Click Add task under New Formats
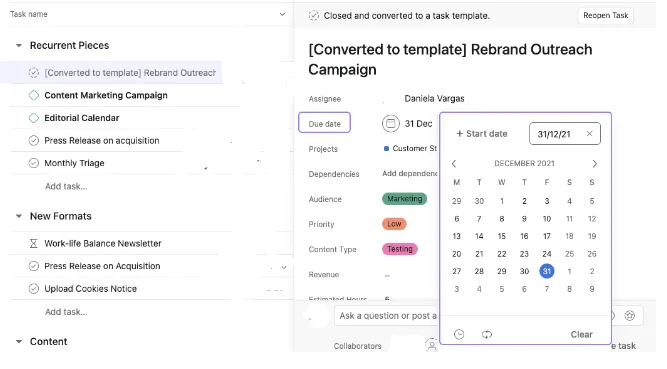This screenshot has height=369, width=667. (x=66, y=312)
